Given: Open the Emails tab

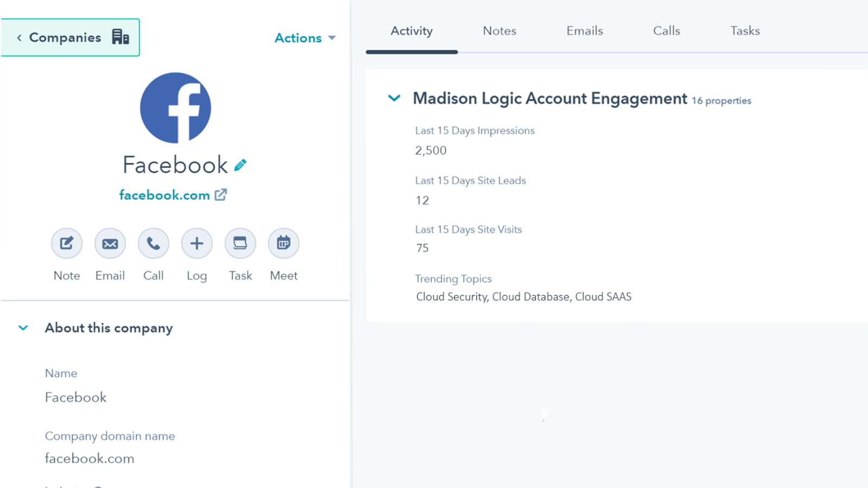Looking at the screenshot, I should point(584,31).
